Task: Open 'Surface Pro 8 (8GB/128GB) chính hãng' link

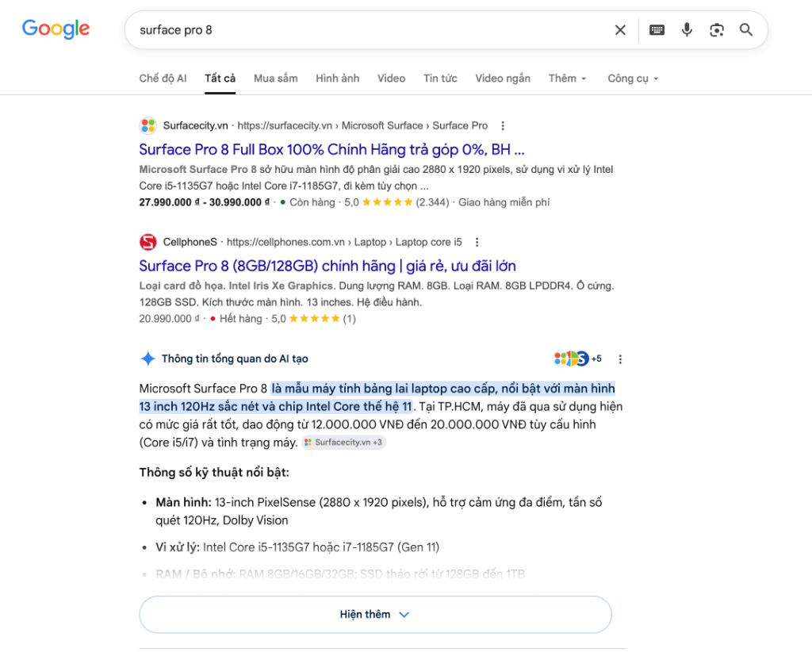Action: pyautogui.click(x=327, y=267)
